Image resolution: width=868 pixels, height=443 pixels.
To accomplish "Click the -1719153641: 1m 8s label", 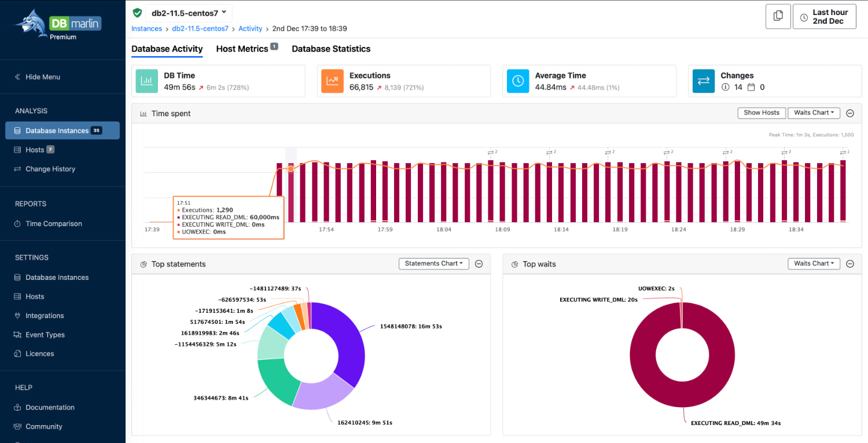I will (223, 311).
